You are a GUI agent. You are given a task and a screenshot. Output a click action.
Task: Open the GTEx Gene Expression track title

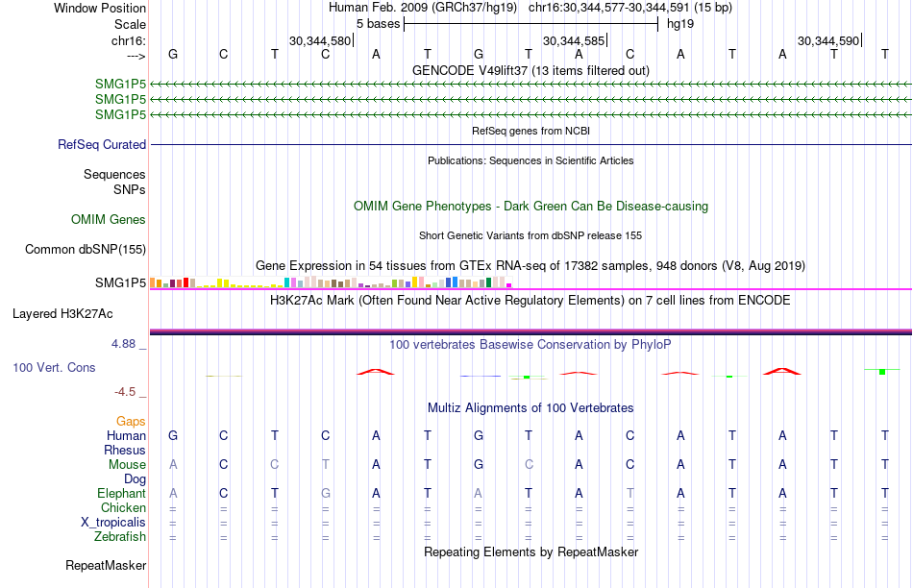coord(531,266)
